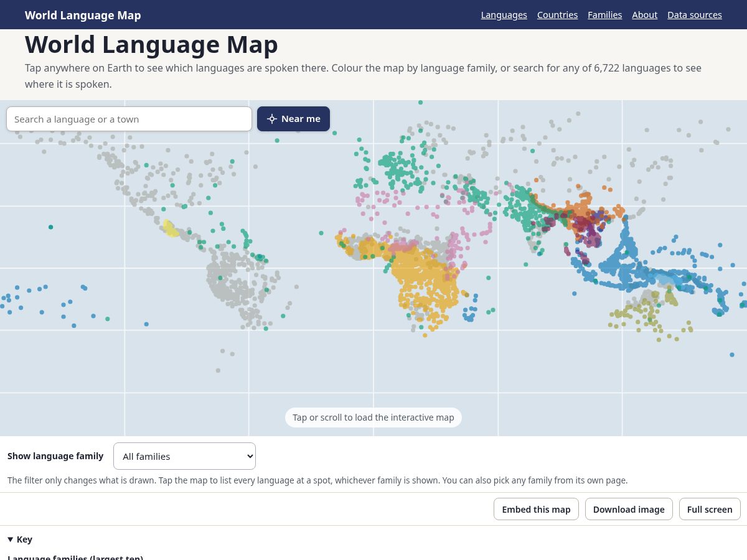
Task: Open the Show language family dropdown
Action: 184,456
